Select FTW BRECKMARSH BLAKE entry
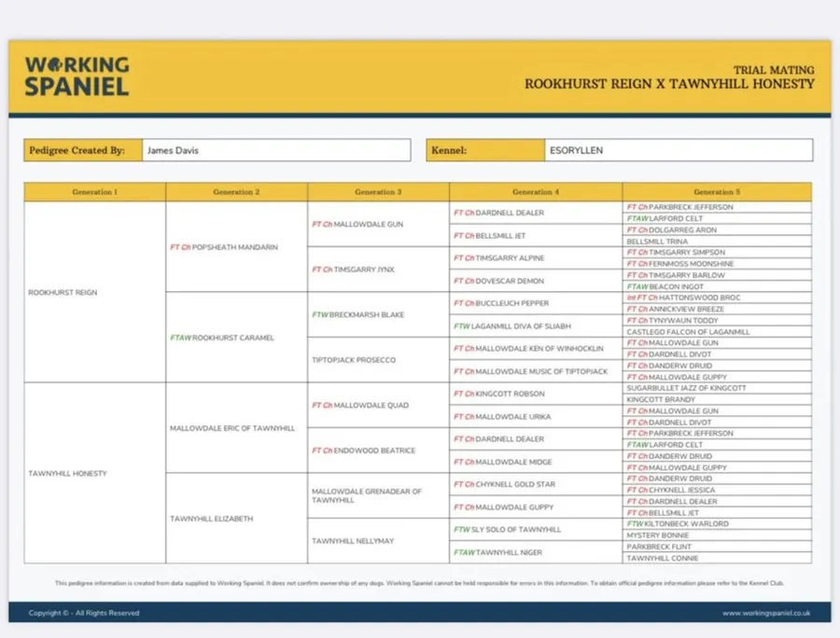 point(357,315)
